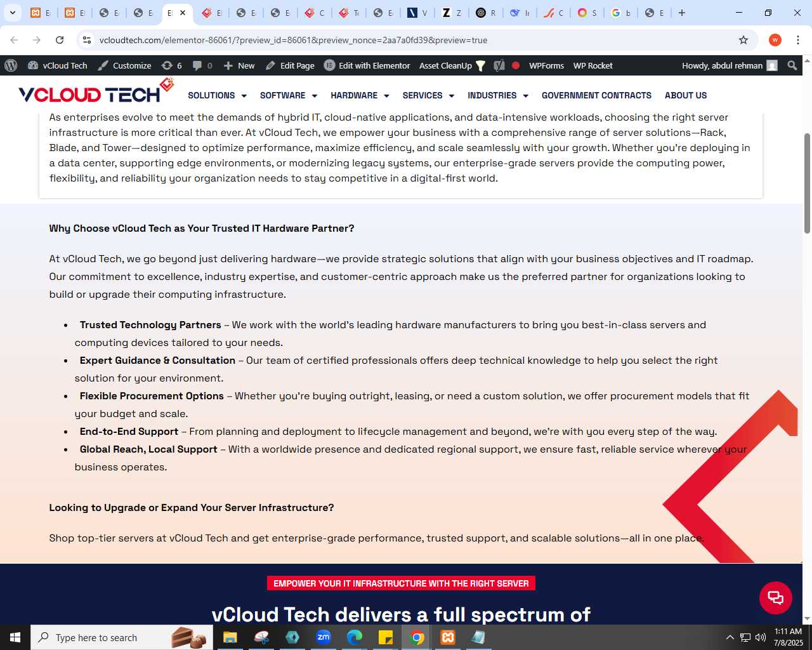
Task: Open WPForms menu in admin bar
Action: [546, 65]
